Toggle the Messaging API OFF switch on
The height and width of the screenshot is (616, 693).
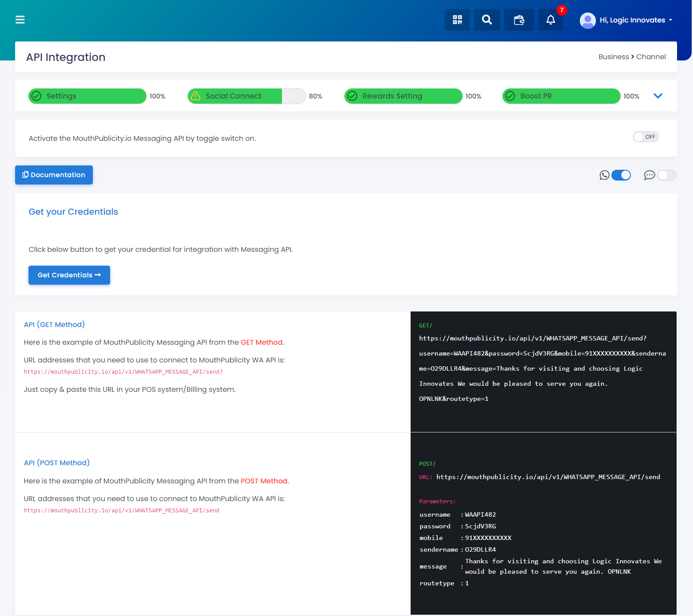646,137
